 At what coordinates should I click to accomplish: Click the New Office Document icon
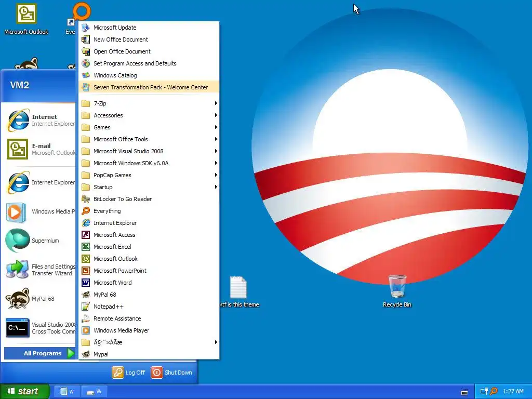coord(86,39)
